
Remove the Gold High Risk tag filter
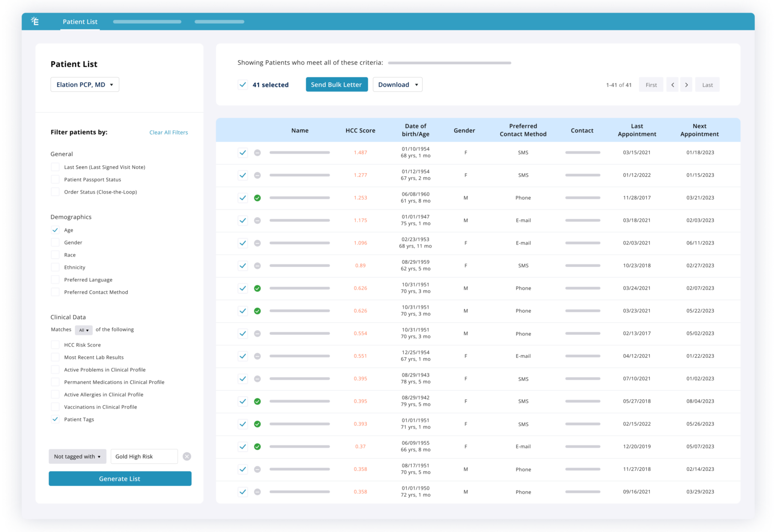click(186, 456)
